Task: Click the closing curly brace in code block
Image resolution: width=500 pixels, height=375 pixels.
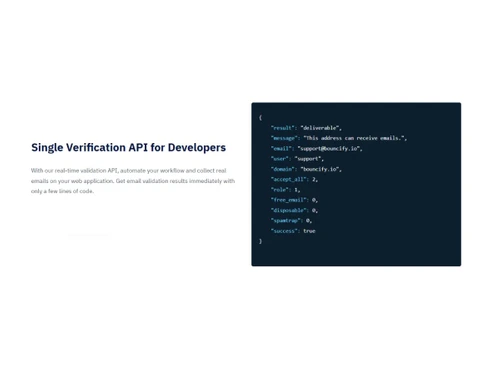Action: (x=260, y=241)
